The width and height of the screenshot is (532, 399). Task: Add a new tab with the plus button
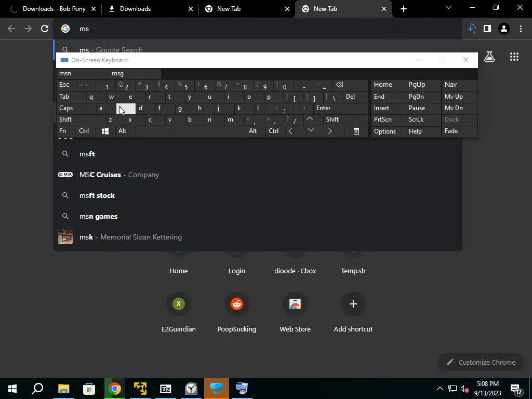[x=403, y=9]
